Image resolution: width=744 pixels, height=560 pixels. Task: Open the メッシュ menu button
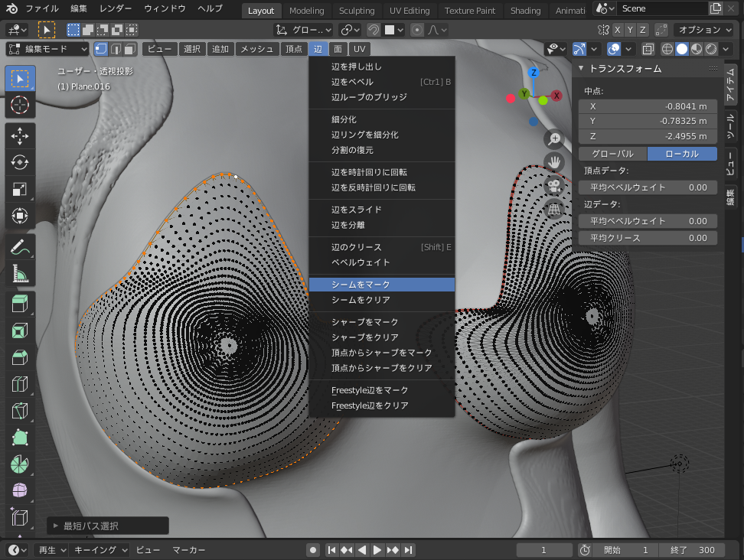point(256,49)
